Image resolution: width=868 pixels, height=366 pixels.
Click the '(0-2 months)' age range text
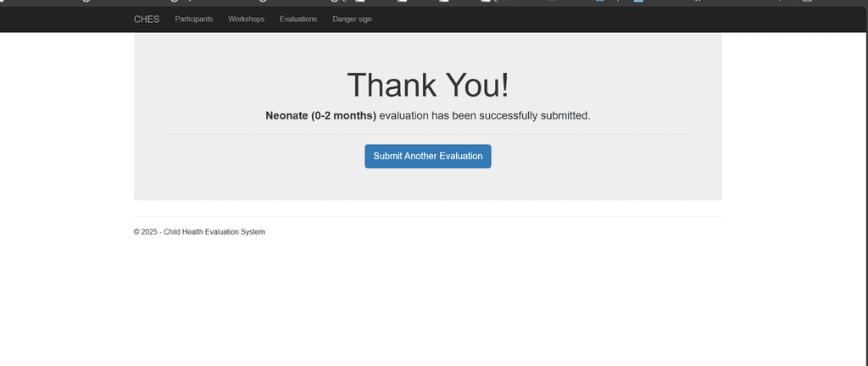pyautogui.click(x=343, y=115)
